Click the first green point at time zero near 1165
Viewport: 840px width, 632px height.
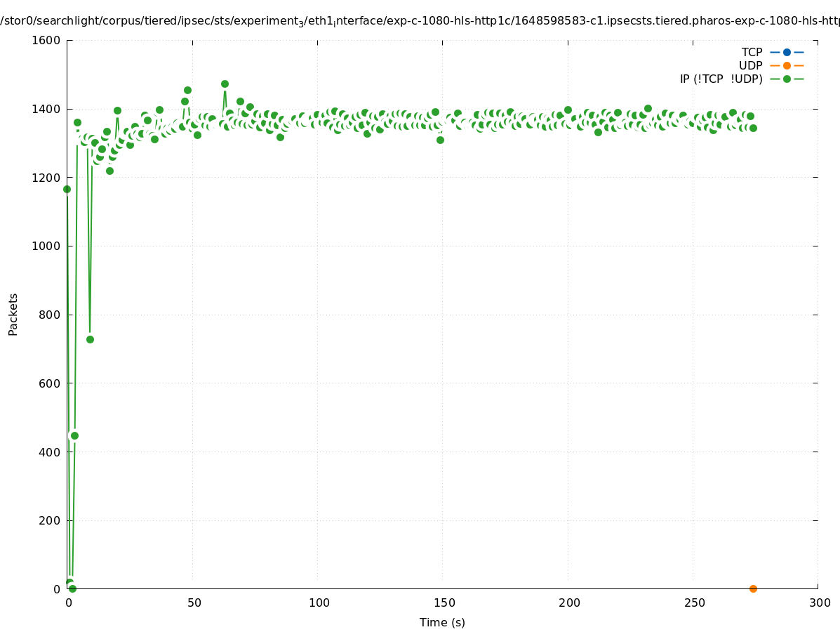67,189
